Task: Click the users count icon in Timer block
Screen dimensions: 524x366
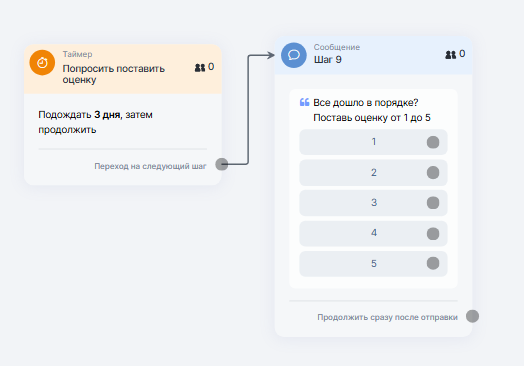Action: pyautogui.click(x=200, y=68)
